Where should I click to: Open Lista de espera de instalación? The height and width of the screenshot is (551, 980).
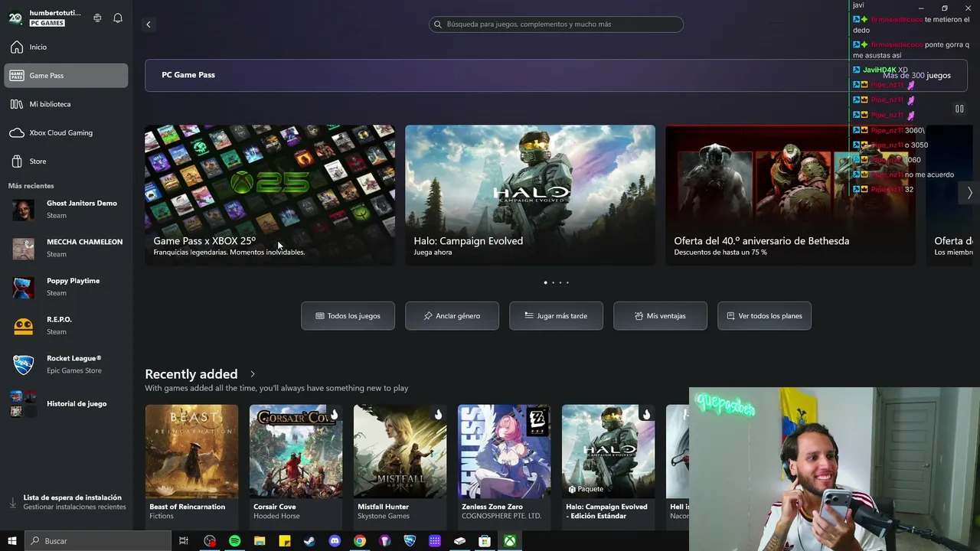[67, 502]
